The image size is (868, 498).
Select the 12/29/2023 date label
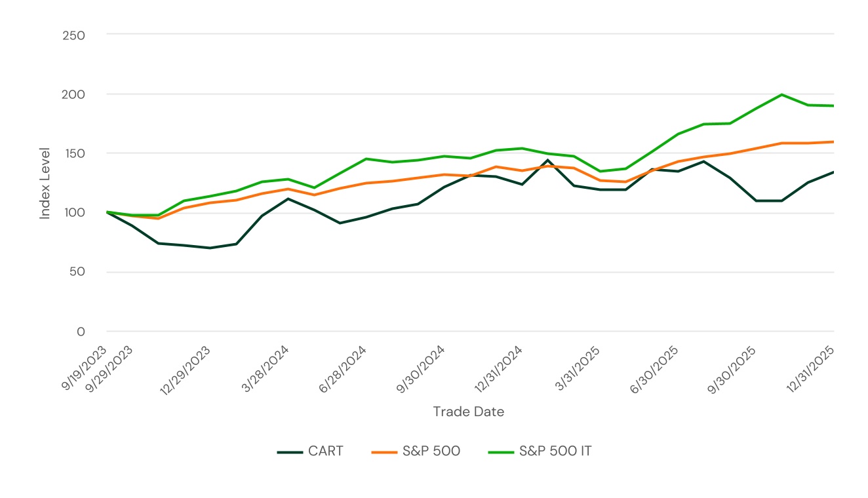click(186, 370)
